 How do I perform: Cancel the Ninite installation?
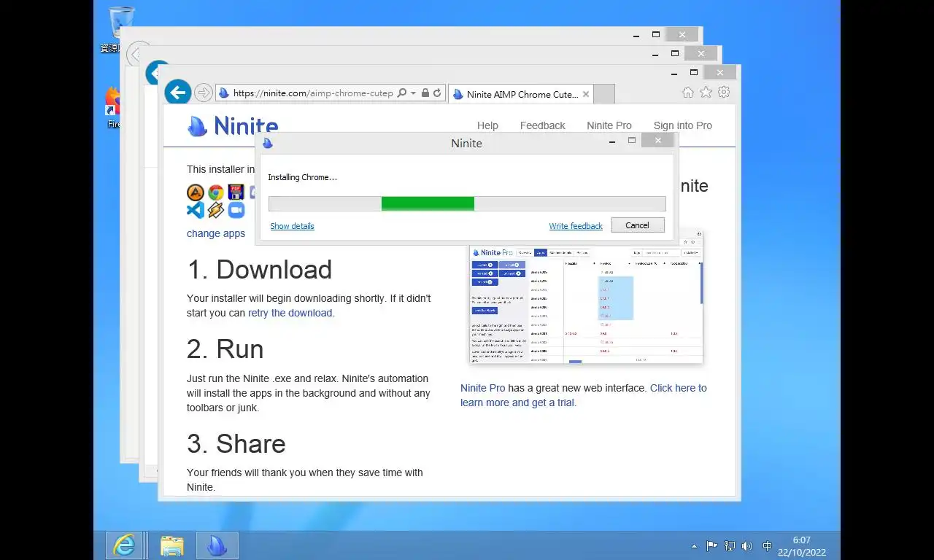637,225
